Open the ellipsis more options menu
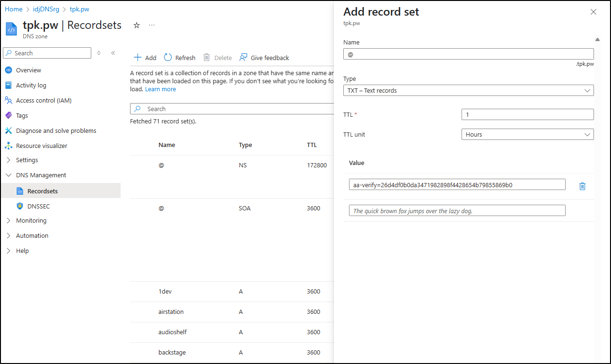 coord(152,25)
